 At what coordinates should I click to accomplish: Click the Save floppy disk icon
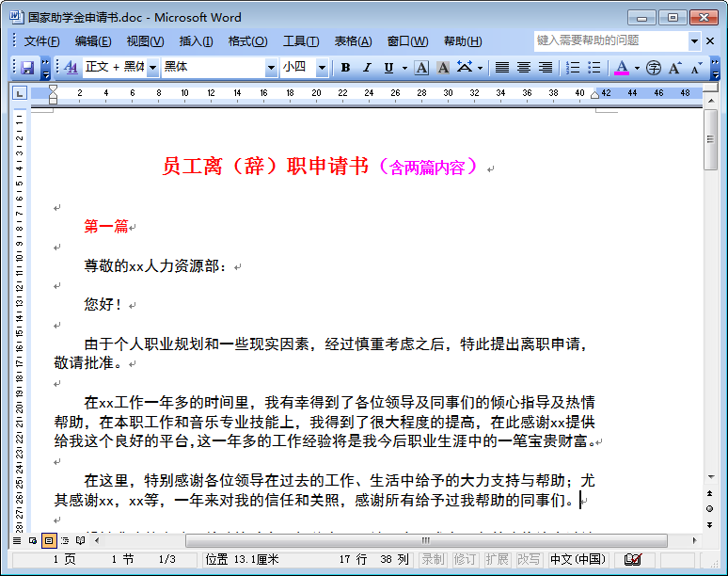27,68
